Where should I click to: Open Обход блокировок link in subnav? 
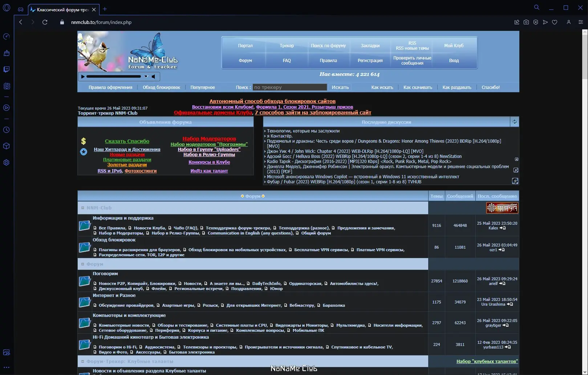point(161,87)
